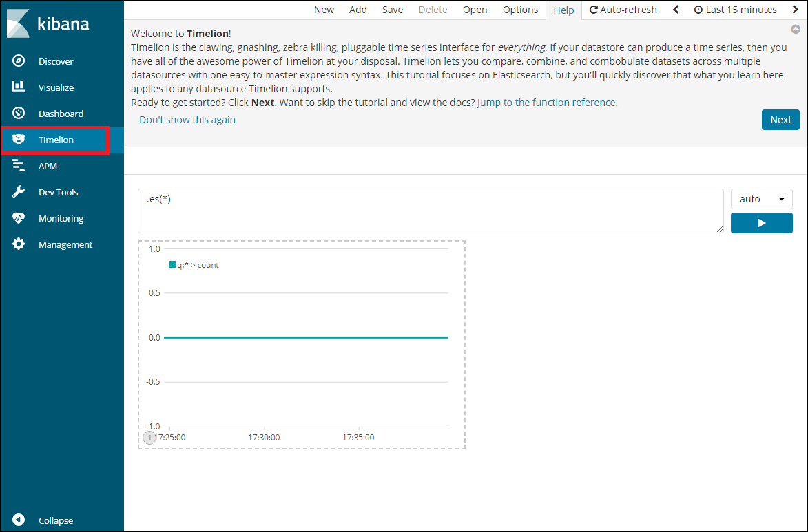Viewport: 808px width, 532px height.
Task: Open Discover via compass icon
Action: (x=19, y=61)
